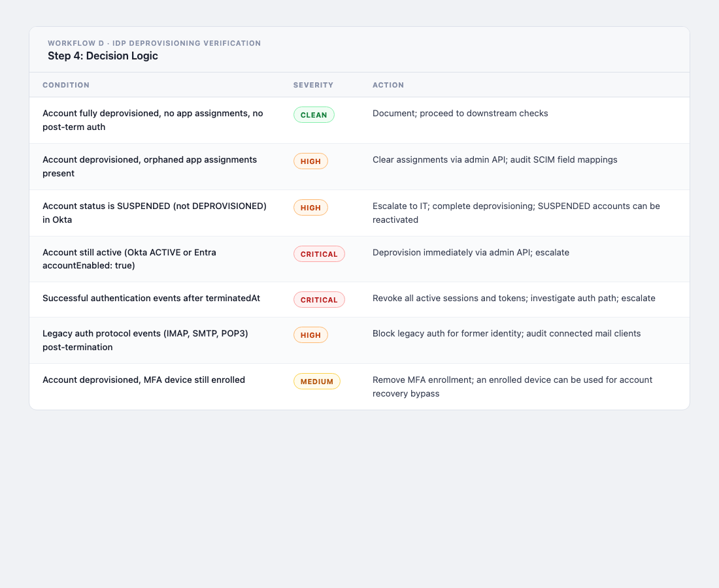The height and width of the screenshot is (588, 719).
Task: Select 'Account deprovisioned, MFA device still enrolled' condition
Action: (x=144, y=380)
